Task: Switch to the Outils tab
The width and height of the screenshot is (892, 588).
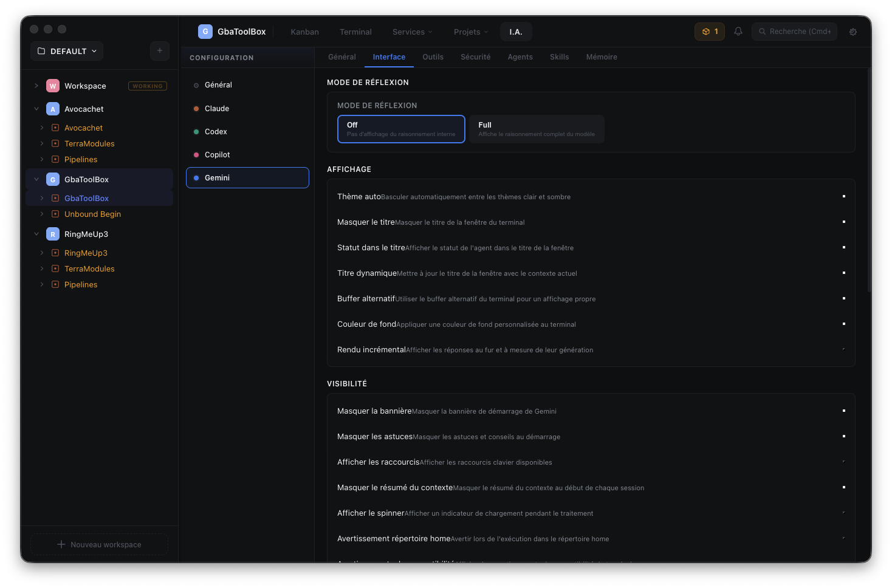Action: (x=433, y=57)
